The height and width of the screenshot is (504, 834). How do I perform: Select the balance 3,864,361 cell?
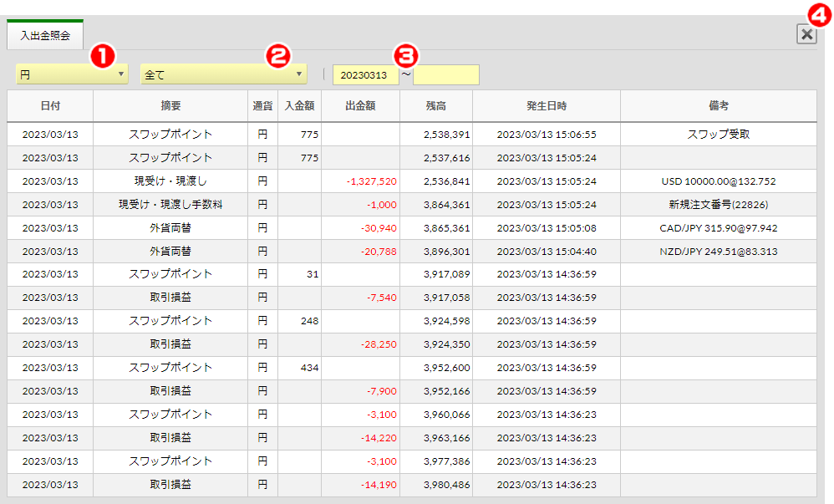(436, 205)
